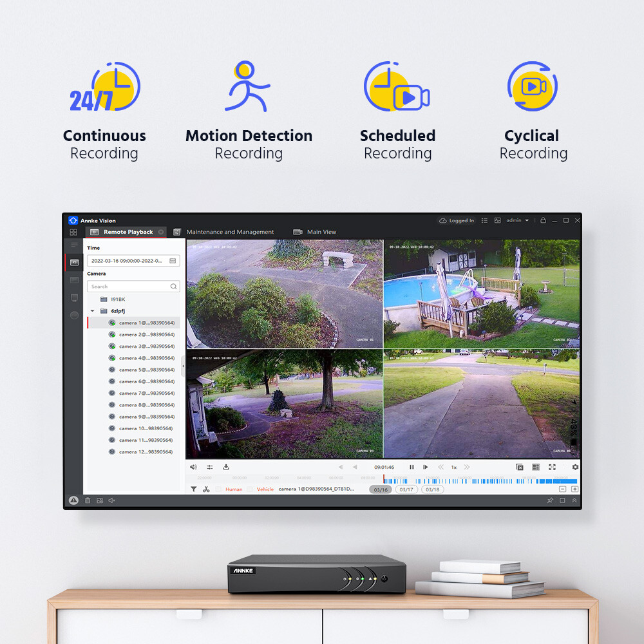Screen dimensions: 644x644
Task: Lock the application with padlock icon
Action: (x=543, y=220)
